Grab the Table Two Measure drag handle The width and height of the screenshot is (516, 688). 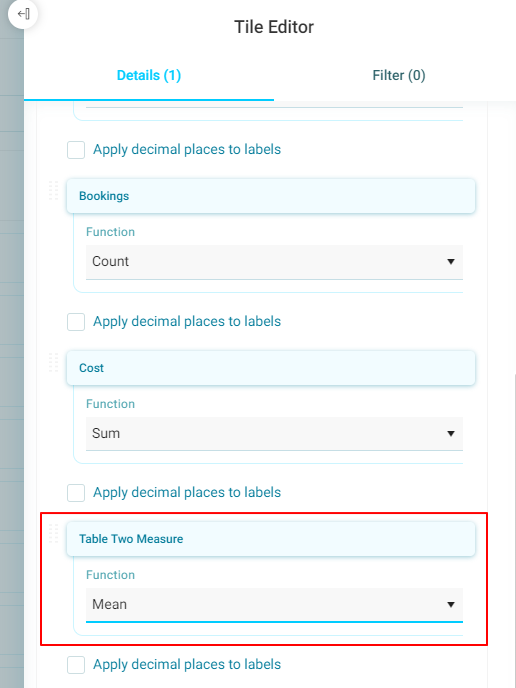coord(54,533)
